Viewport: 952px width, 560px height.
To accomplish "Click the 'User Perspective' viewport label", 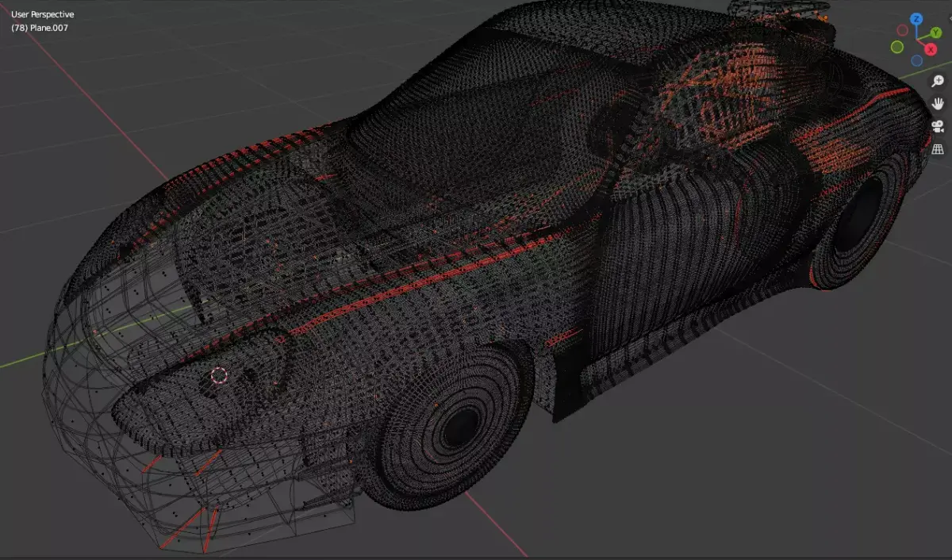I will click(43, 14).
